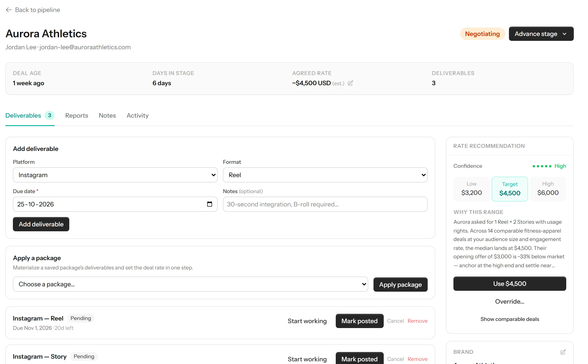Select the Target $4,500 rate card
This screenshot has height=364, width=588.
point(510,189)
